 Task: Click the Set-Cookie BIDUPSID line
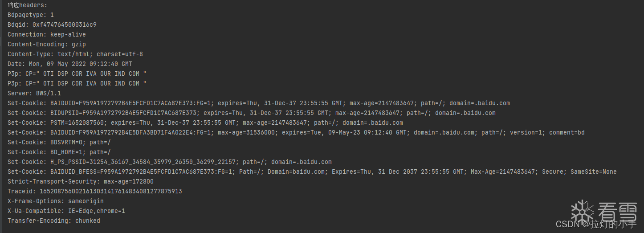pos(251,113)
